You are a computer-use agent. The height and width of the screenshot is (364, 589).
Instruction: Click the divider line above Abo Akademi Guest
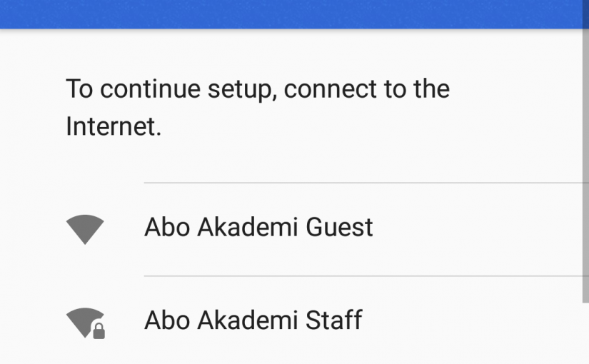(x=363, y=183)
